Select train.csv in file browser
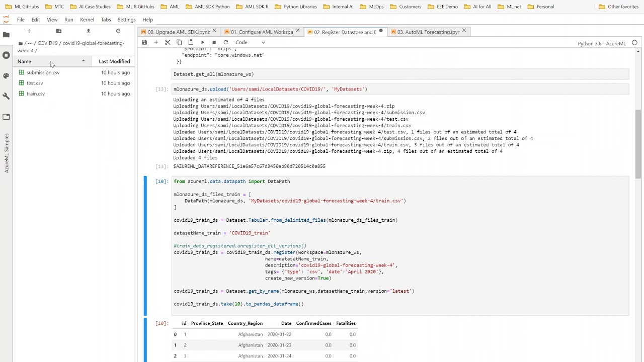 click(74, 94)
